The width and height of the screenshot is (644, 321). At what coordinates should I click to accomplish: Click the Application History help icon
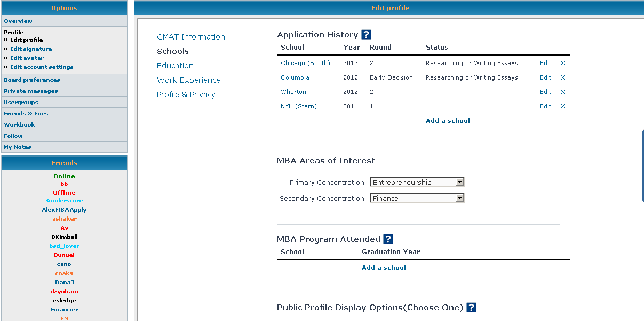click(366, 35)
